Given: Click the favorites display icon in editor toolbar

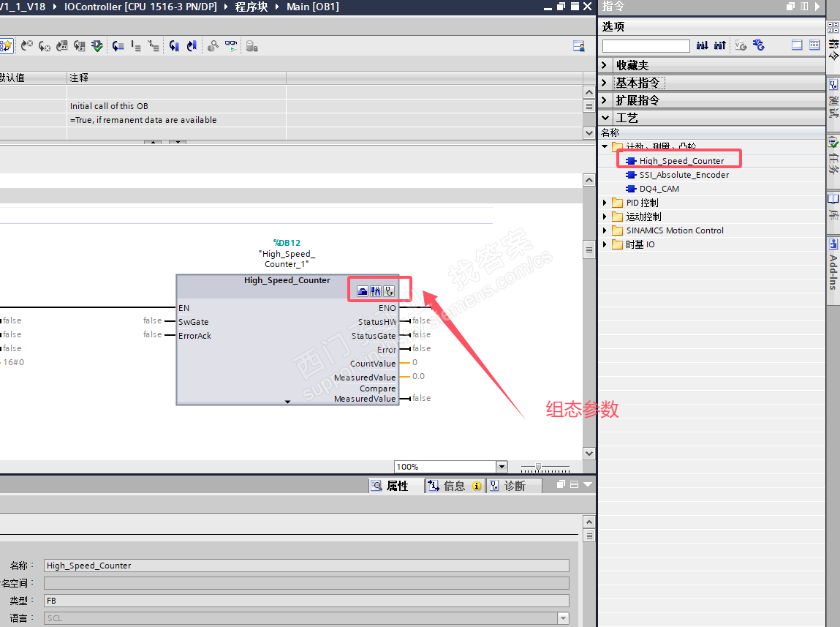Looking at the screenshot, I should pos(5,46).
